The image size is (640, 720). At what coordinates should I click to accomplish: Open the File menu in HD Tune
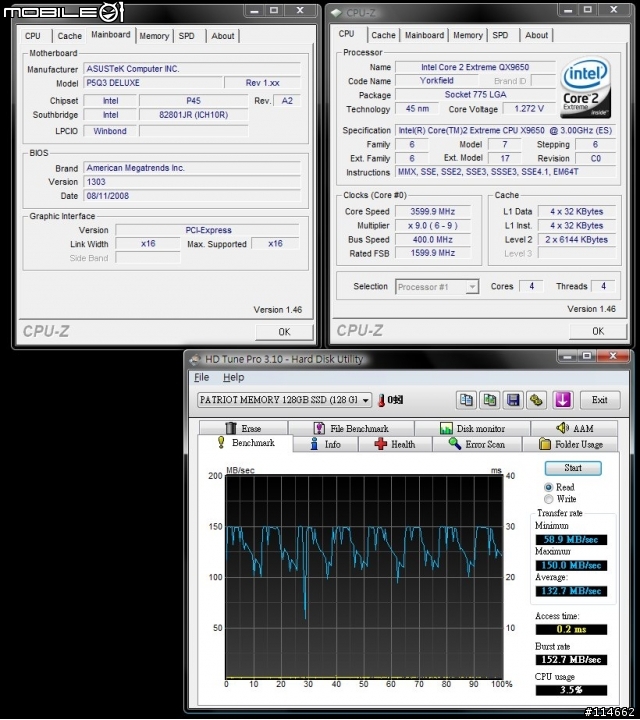click(x=202, y=377)
